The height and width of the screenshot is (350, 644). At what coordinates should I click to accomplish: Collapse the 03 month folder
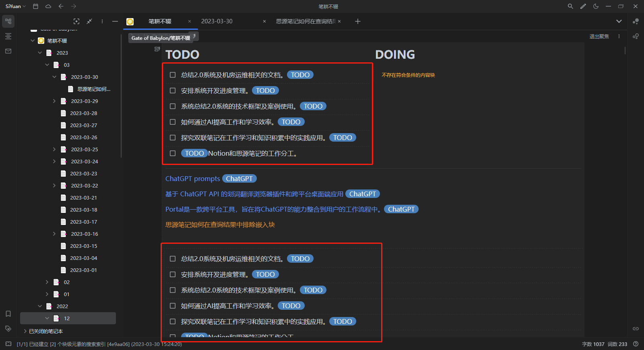[47, 65]
